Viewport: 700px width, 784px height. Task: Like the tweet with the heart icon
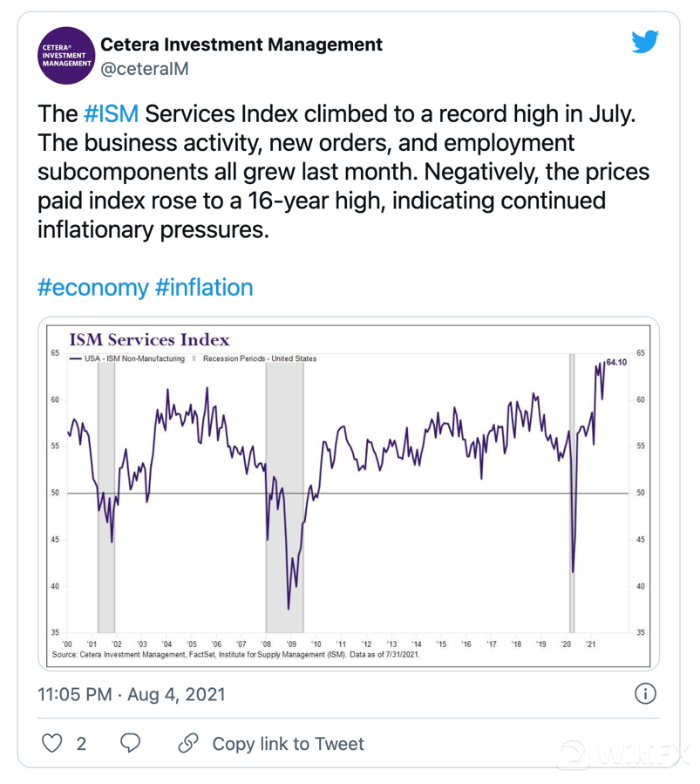54,743
